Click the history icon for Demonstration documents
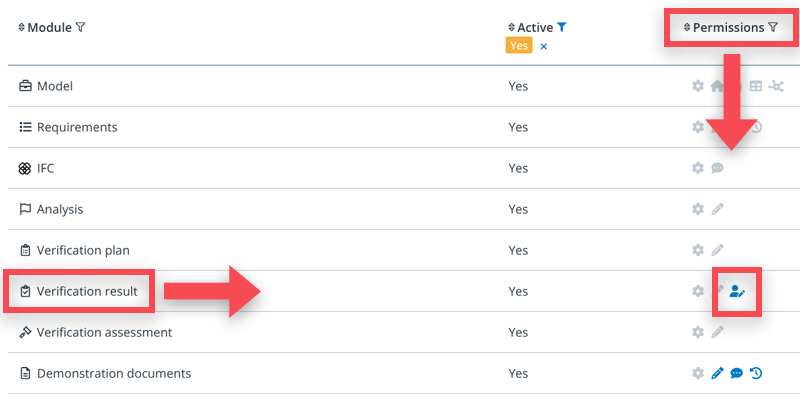800x400 pixels. (x=756, y=373)
